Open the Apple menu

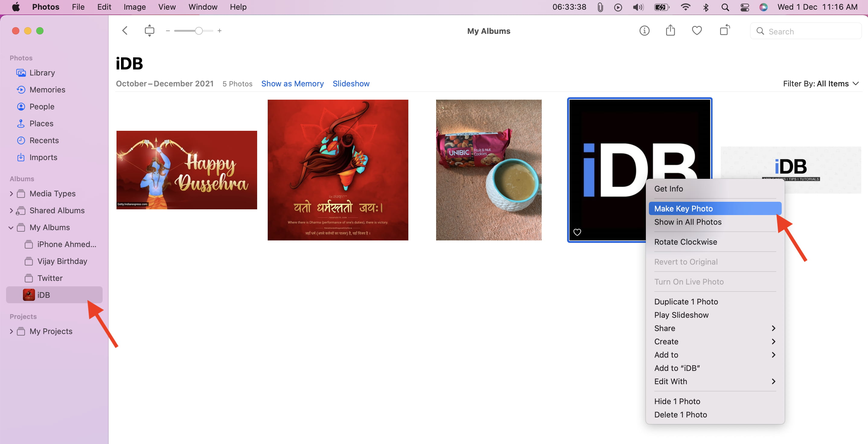tap(15, 7)
